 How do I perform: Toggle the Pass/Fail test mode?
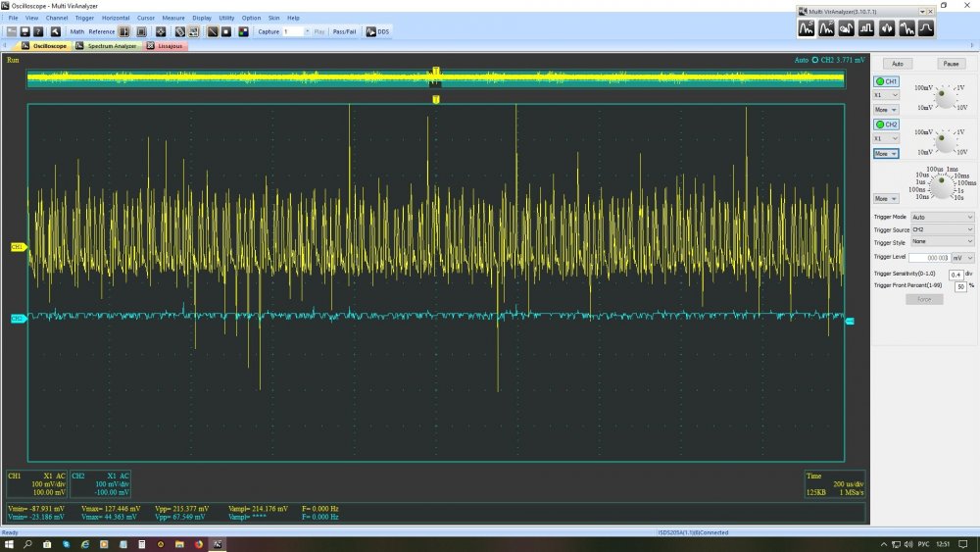pyautogui.click(x=344, y=31)
